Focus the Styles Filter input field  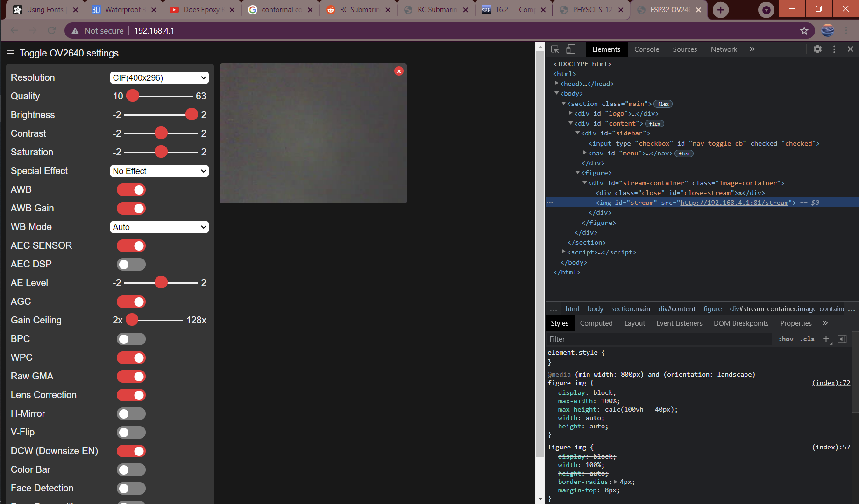tap(659, 339)
